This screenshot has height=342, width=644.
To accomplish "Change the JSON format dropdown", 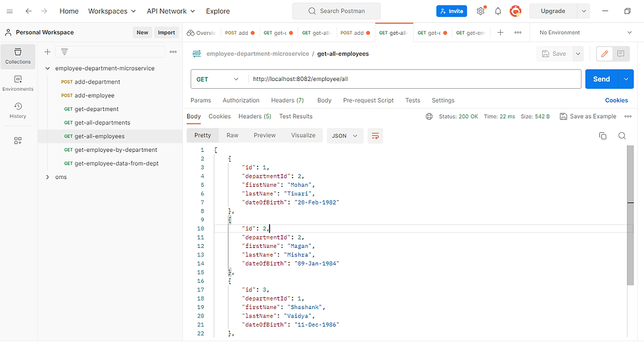I will (345, 135).
